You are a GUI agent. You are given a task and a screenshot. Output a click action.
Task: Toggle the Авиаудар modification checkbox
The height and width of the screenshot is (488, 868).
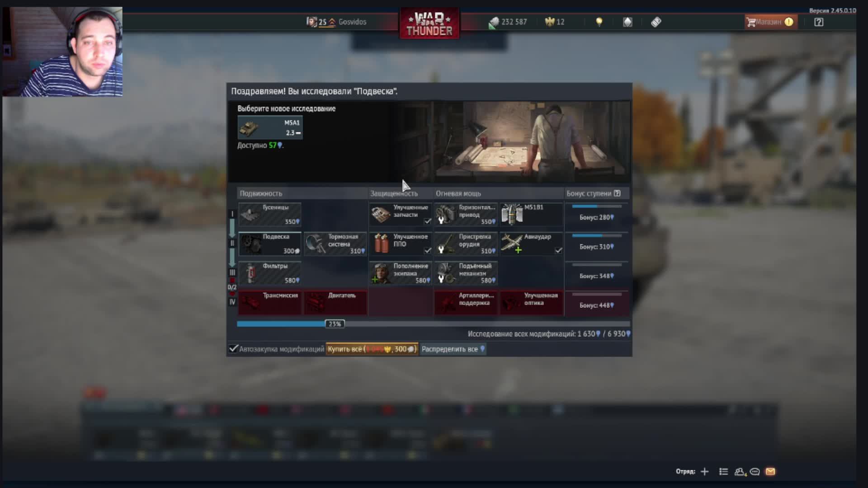click(558, 250)
